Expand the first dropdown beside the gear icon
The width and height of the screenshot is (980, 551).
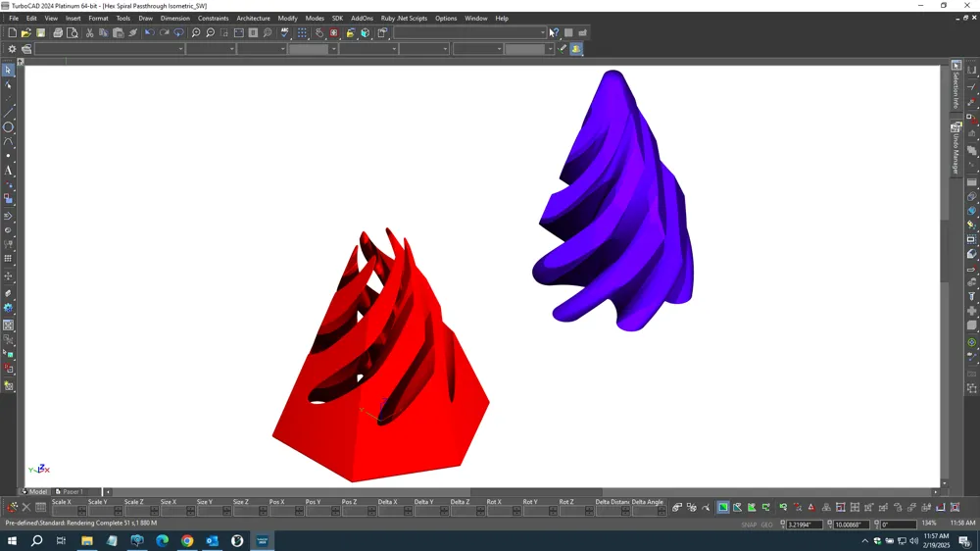coord(110,49)
